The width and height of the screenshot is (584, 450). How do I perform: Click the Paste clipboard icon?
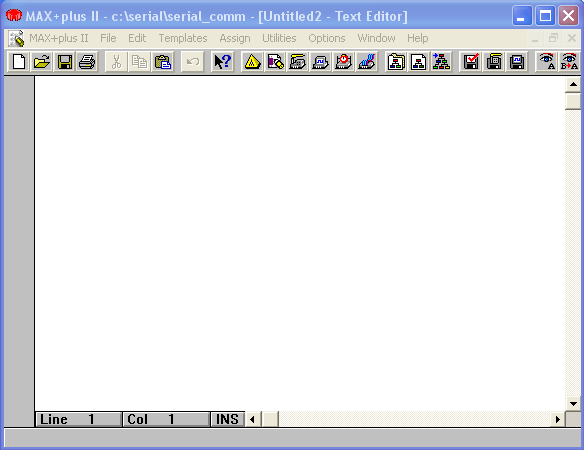[162, 61]
